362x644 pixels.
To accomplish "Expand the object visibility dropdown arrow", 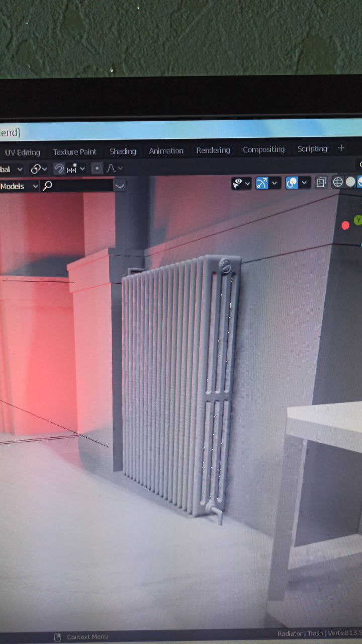I will click(247, 183).
